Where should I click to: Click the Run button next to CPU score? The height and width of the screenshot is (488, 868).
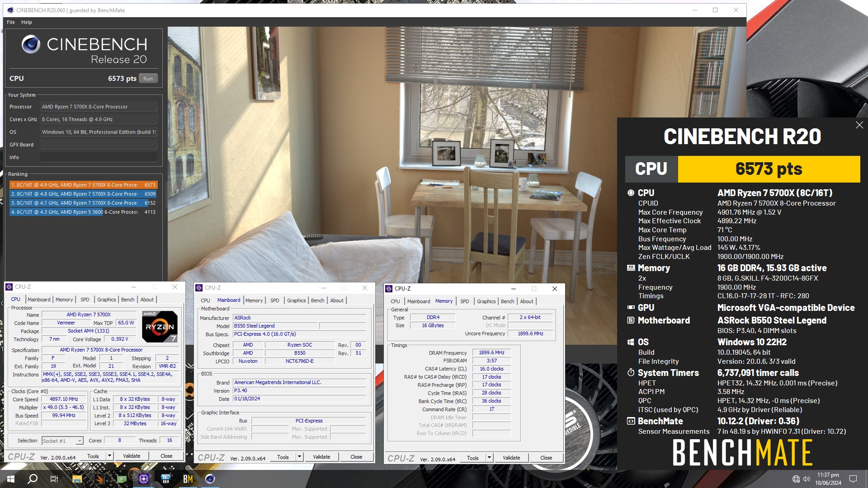148,79
